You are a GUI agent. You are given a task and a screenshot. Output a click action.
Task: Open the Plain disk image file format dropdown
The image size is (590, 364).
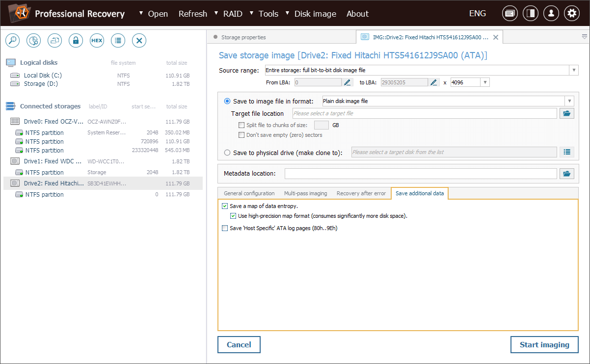tap(569, 101)
